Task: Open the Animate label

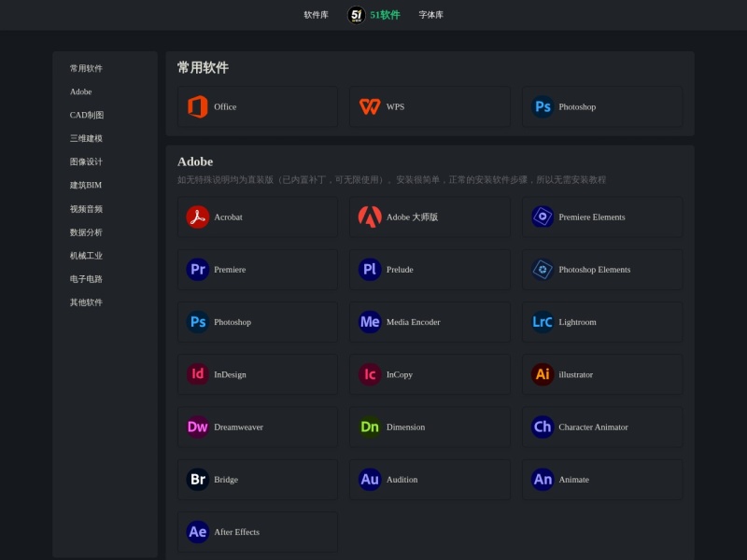Action: (x=574, y=479)
